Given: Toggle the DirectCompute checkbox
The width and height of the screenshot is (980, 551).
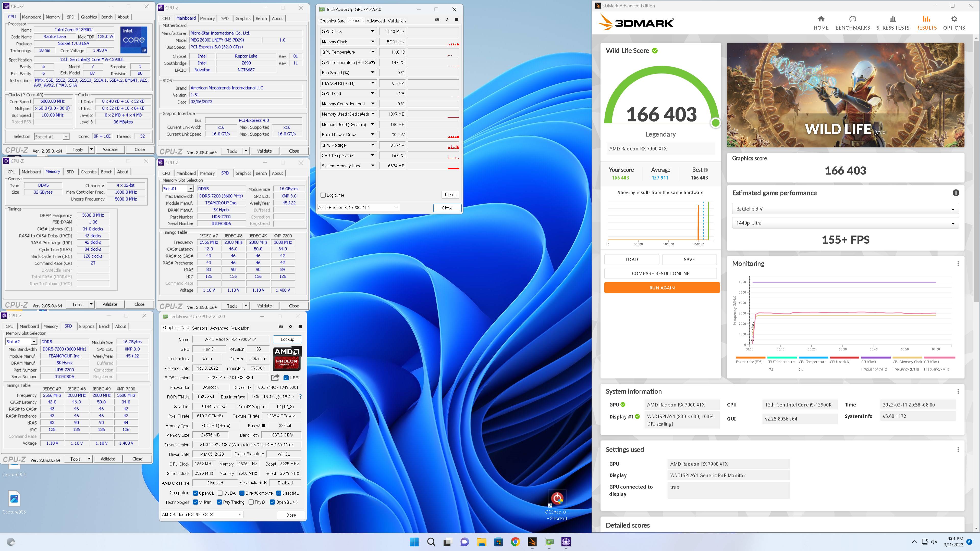Looking at the screenshot, I should 242,493.
